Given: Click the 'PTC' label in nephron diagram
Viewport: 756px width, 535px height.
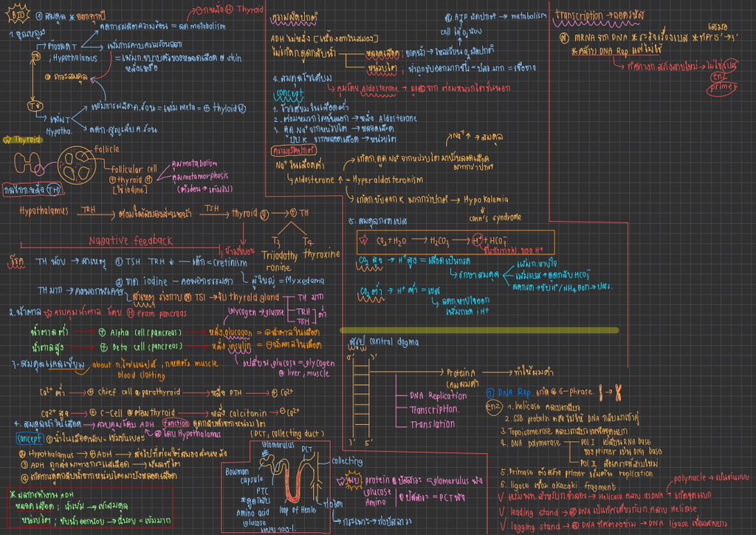Looking at the screenshot, I should click(x=262, y=491).
